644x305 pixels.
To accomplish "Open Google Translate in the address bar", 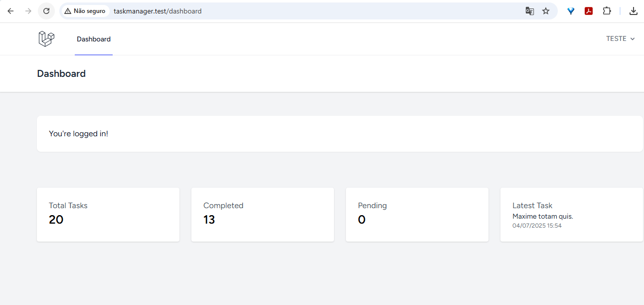I will tap(529, 10).
